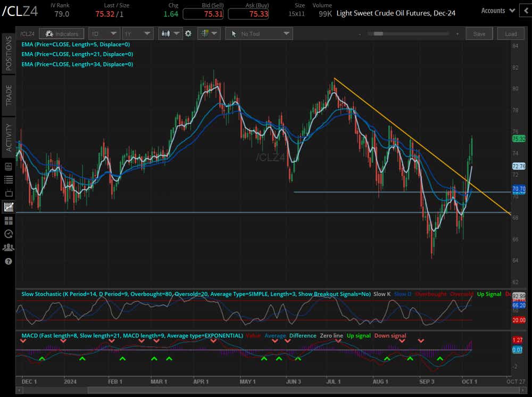Open the Activity side tab
The height and width of the screenshot is (397, 532).
point(9,137)
